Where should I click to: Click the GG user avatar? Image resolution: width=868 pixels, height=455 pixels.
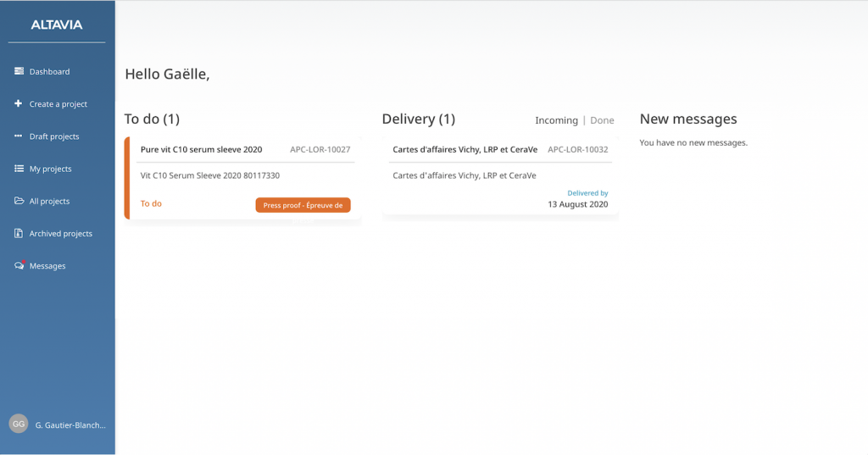pos(19,424)
